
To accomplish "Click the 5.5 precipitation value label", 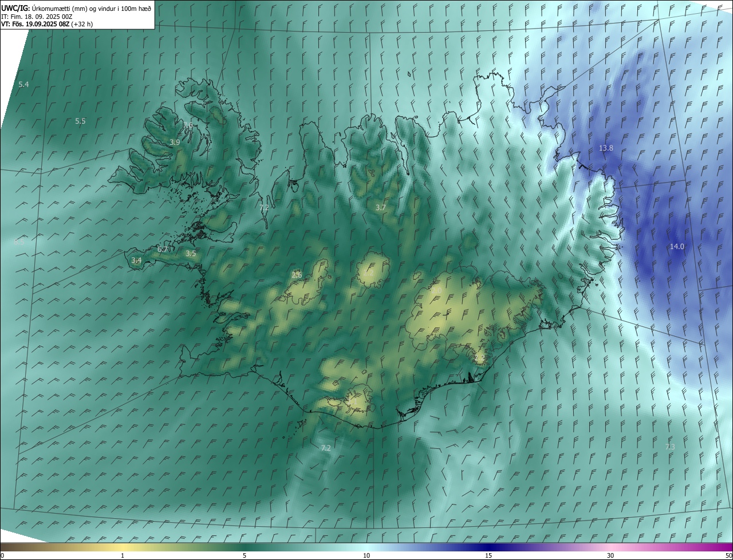I will click(80, 121).
